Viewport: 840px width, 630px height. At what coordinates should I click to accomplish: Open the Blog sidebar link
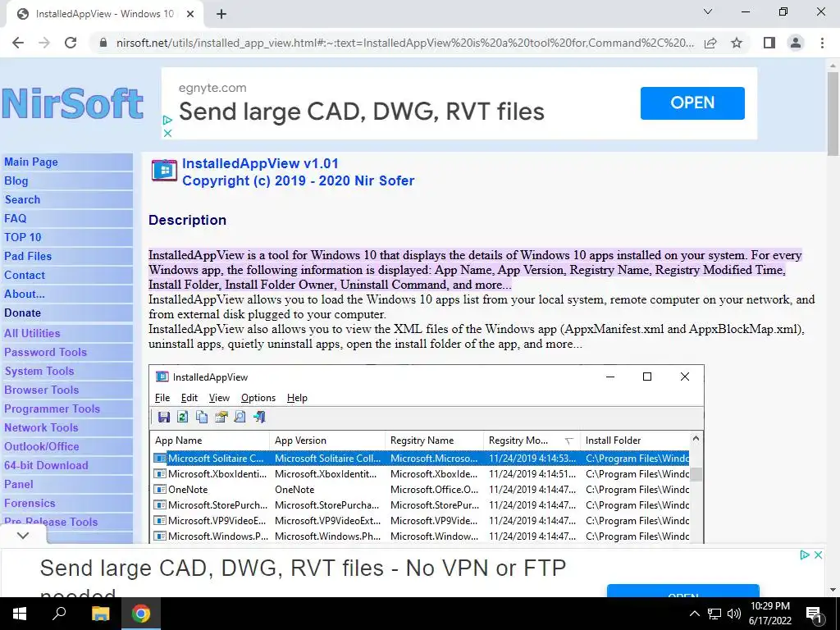click(x=16, y=180)
